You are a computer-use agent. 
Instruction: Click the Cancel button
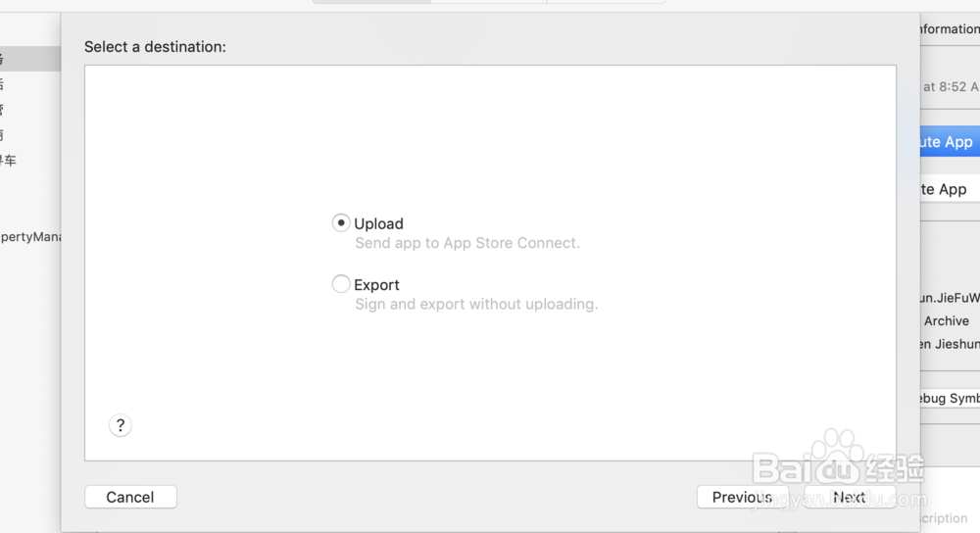click(x=130, y=497)
